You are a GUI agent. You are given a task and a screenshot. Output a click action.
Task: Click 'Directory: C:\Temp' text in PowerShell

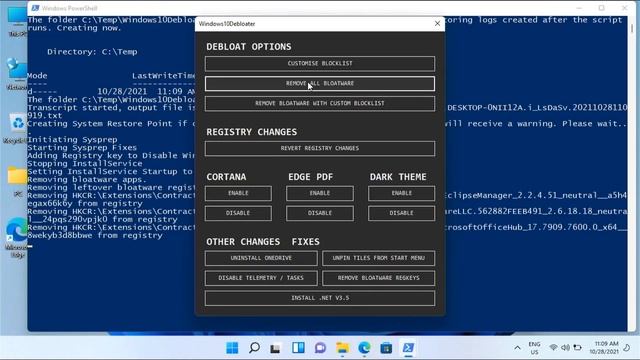pyautogui.click(x=92, y=52)
